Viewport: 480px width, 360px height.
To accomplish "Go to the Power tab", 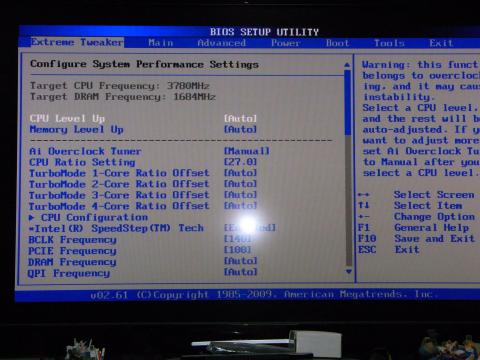I will click(285, 43).
